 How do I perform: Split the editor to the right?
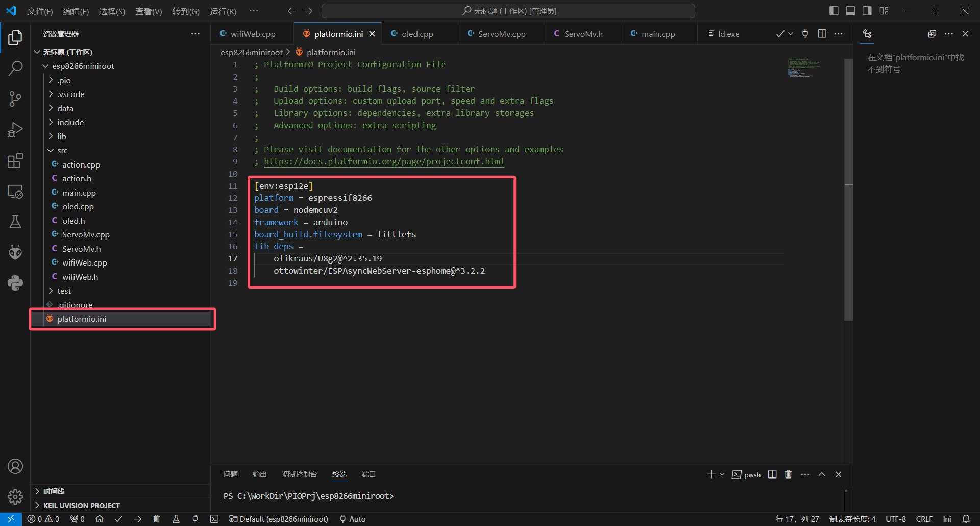(x=822, y=34)
